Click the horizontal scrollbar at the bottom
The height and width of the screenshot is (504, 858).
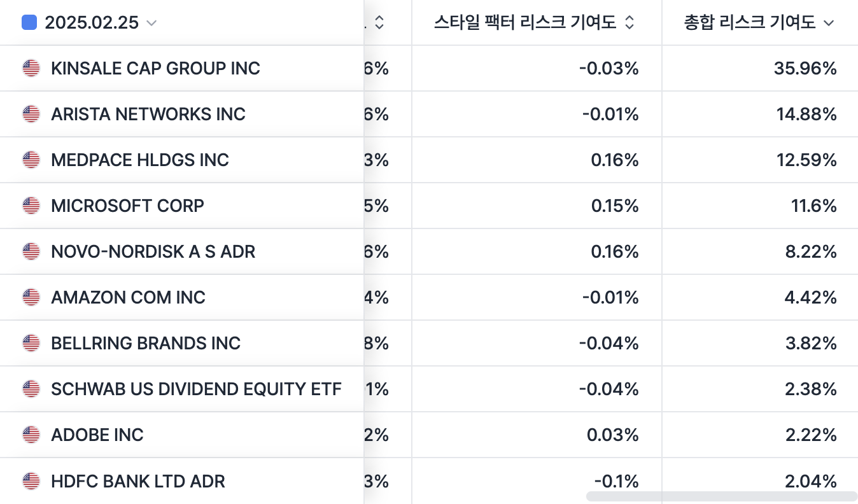click(722, 496)
